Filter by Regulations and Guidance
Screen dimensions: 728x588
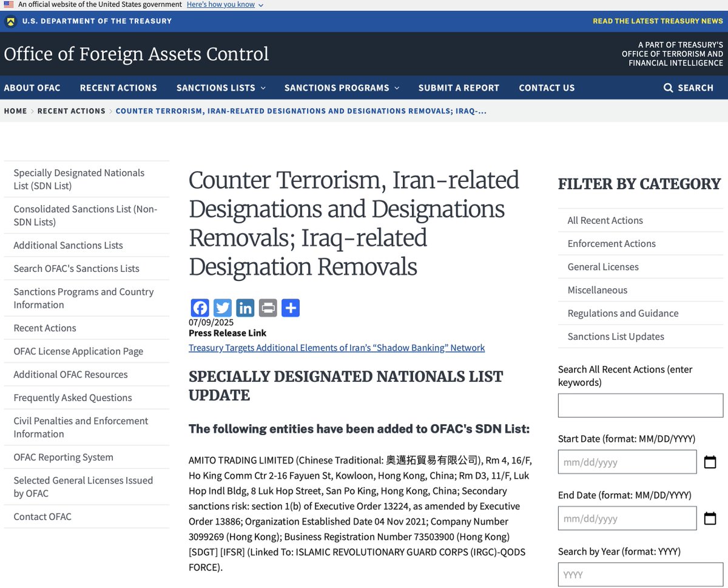point(640,313)
